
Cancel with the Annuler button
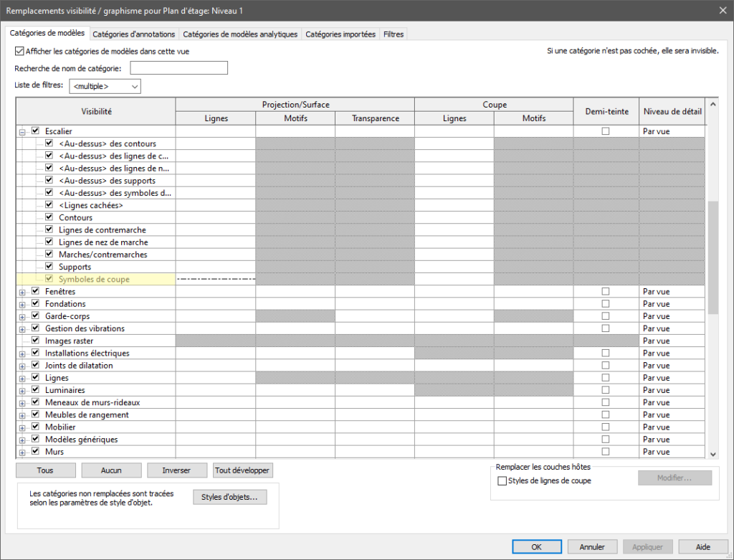pyautogui.click(x=592, y=546)
